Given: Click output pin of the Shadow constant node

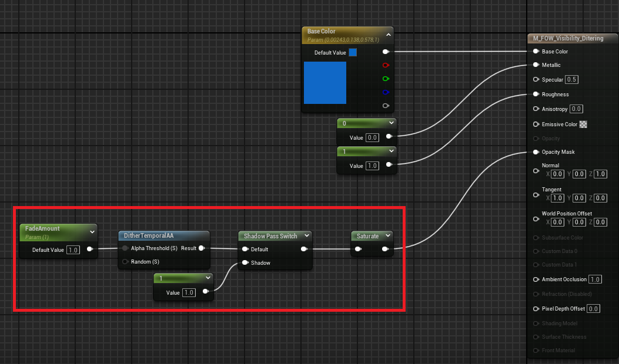Looking at the screenshot, I should 205,291.
